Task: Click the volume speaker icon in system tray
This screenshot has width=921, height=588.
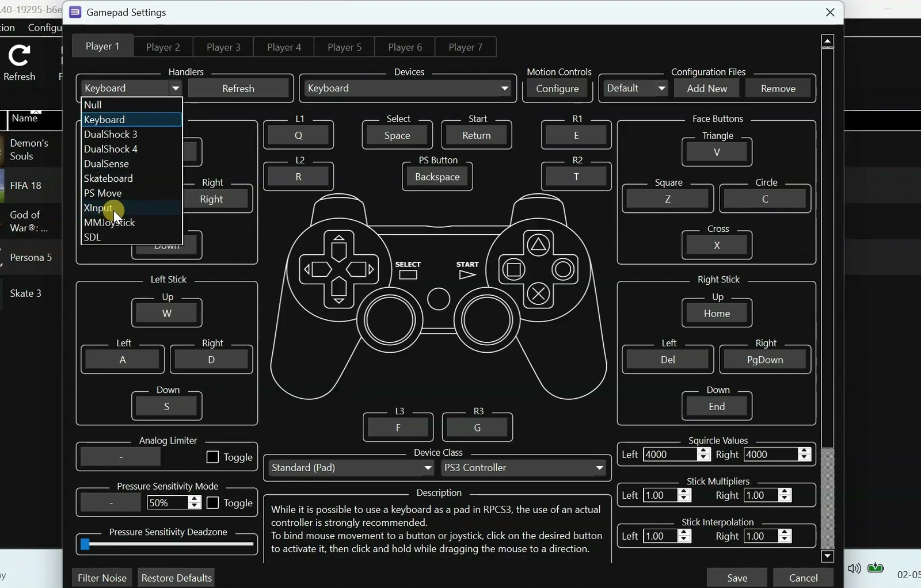Action: 854,568
